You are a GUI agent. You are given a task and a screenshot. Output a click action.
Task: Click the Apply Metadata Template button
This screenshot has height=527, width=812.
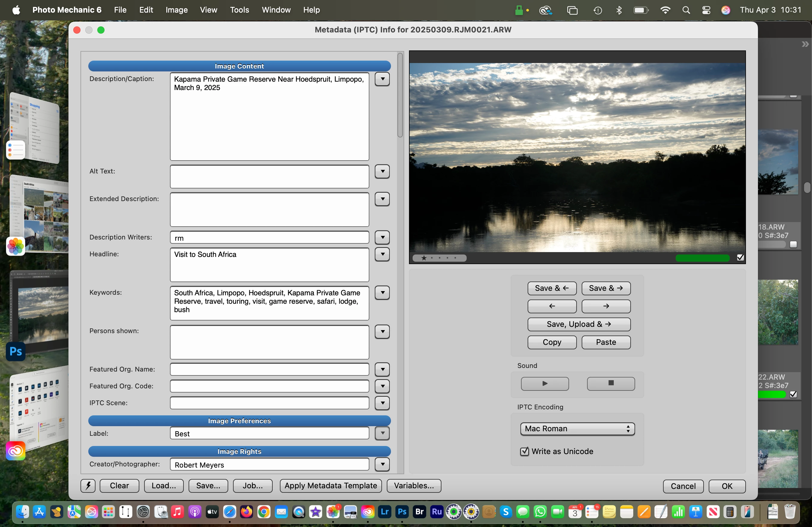pos(330,486)
